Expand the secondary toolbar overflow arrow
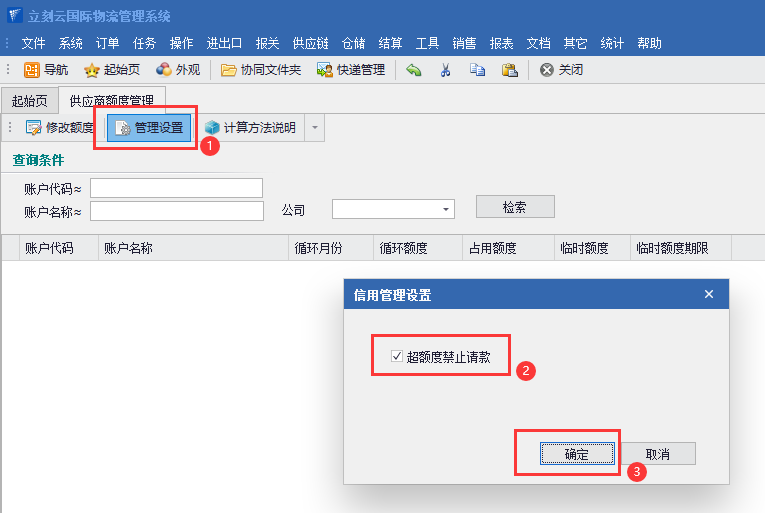 [x=314, y=128]
